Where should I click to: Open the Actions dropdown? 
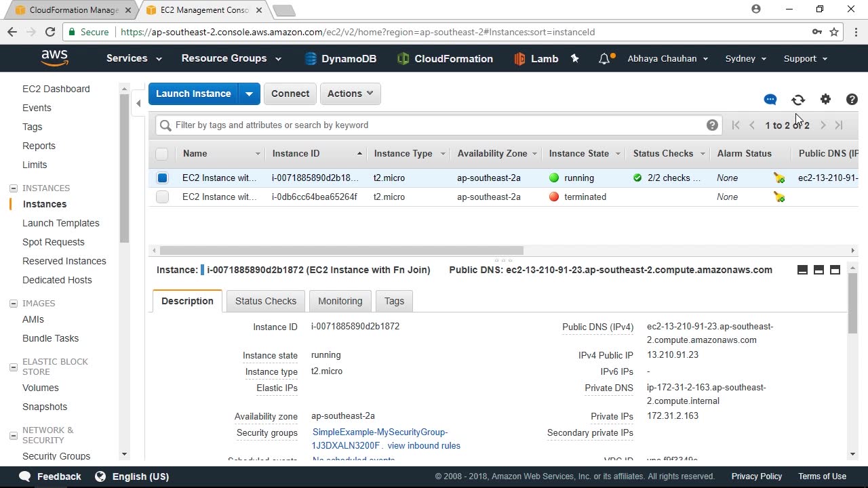[x=350, y=94]
